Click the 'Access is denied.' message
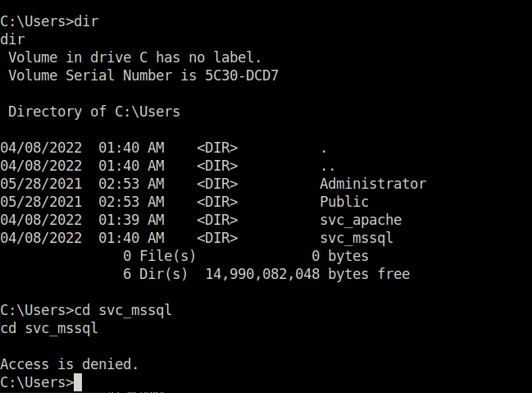The image size is (532, 393). tap(69, 364)
